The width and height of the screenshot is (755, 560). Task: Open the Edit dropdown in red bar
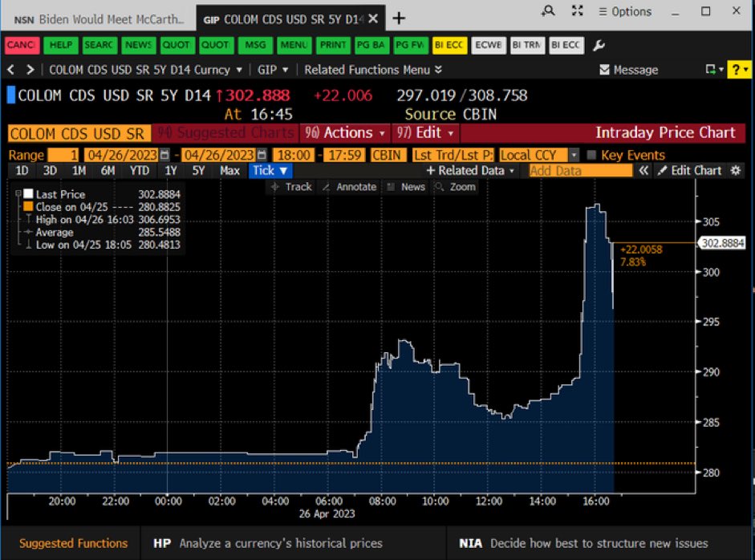(425, 132)
